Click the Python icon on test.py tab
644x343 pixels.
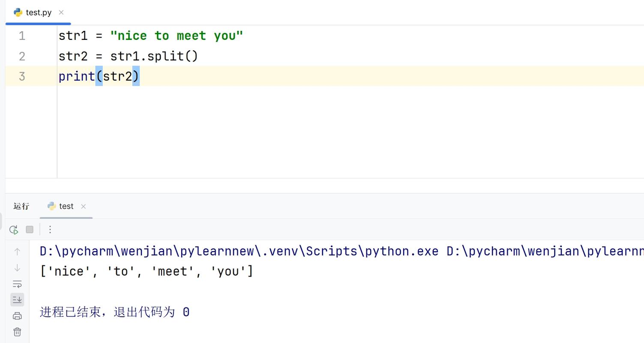pyautogui.click(x=18, y=12)
